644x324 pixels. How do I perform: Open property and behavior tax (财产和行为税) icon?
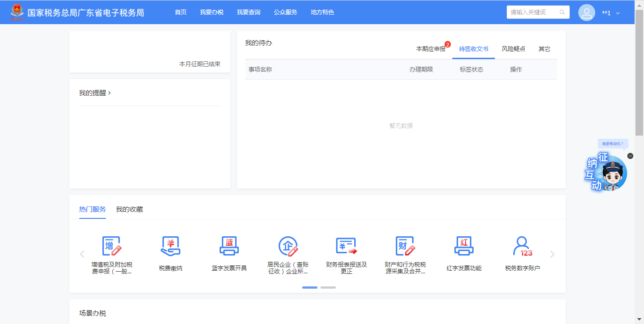[x=405, y=246]
